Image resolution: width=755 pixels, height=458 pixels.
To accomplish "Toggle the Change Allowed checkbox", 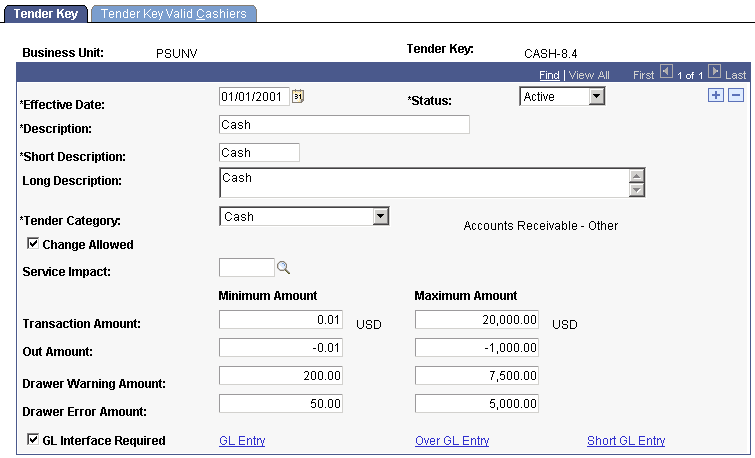I will click(x=33, y=243).
